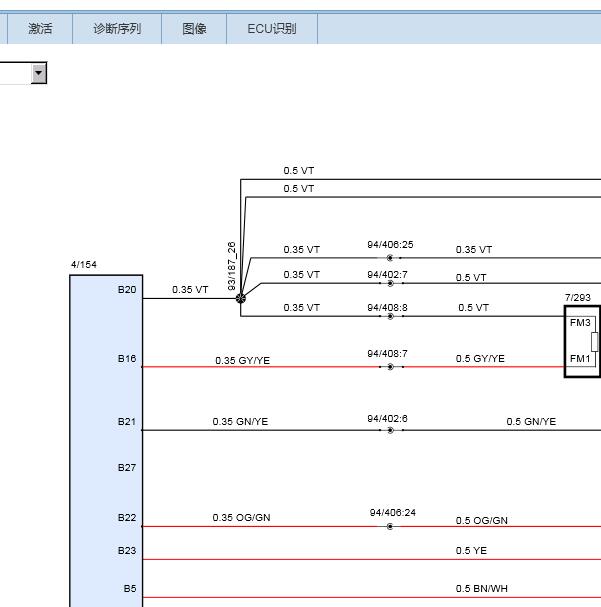This screenshot has height=607, width=601.
Task: Select wire label 0.5 OG/GN
Action: [x=482, y=521]
